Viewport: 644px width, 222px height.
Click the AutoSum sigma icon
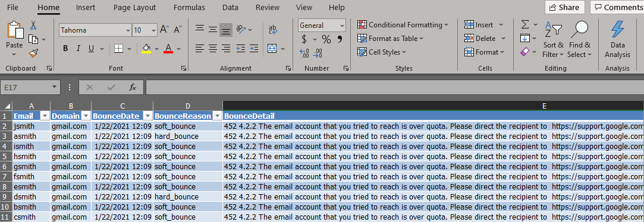(x=525, y=24)
